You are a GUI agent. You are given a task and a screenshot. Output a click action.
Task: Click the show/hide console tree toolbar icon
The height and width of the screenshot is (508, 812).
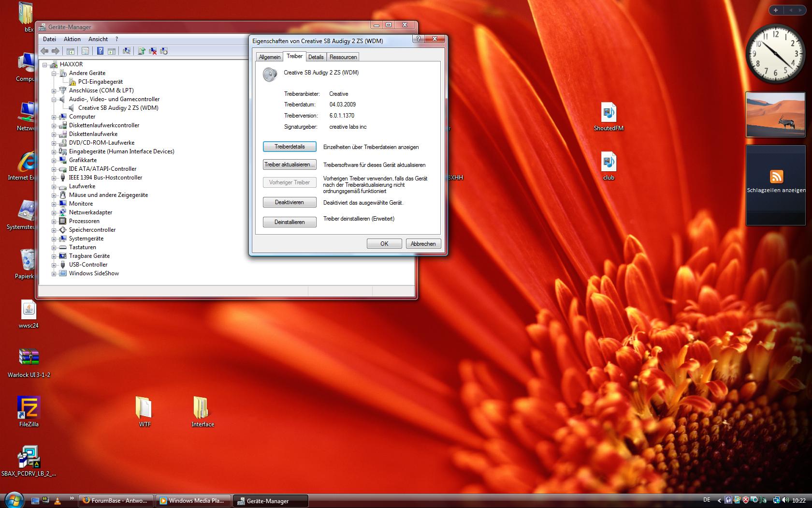tap(71, 51)
